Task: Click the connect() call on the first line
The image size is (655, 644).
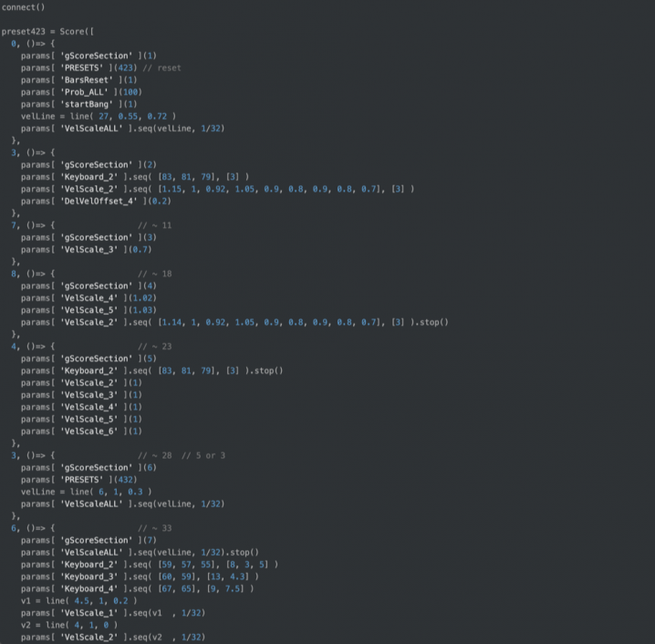Action: [x=23, y=7]
